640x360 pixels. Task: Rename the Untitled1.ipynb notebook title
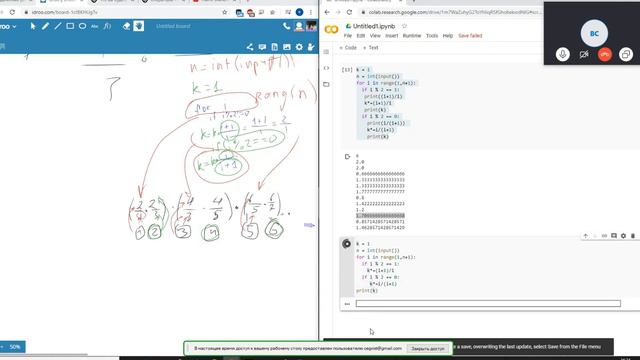[x=374, y=26]
